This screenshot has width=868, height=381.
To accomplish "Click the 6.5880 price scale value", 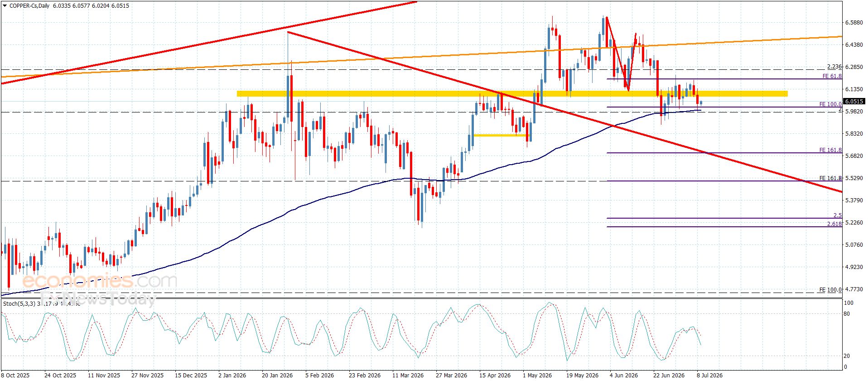I will point(854,23).
